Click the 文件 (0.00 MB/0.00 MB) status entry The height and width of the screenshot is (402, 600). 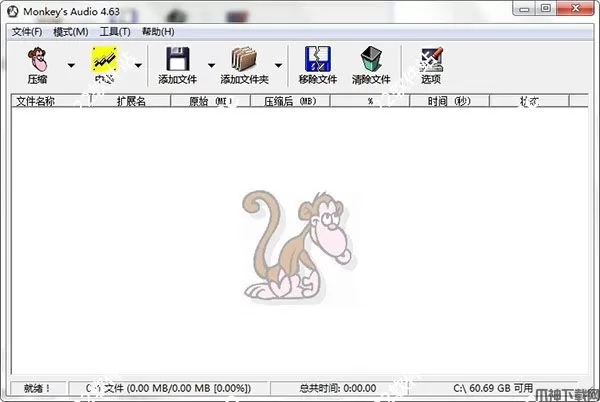pos(168,388)
